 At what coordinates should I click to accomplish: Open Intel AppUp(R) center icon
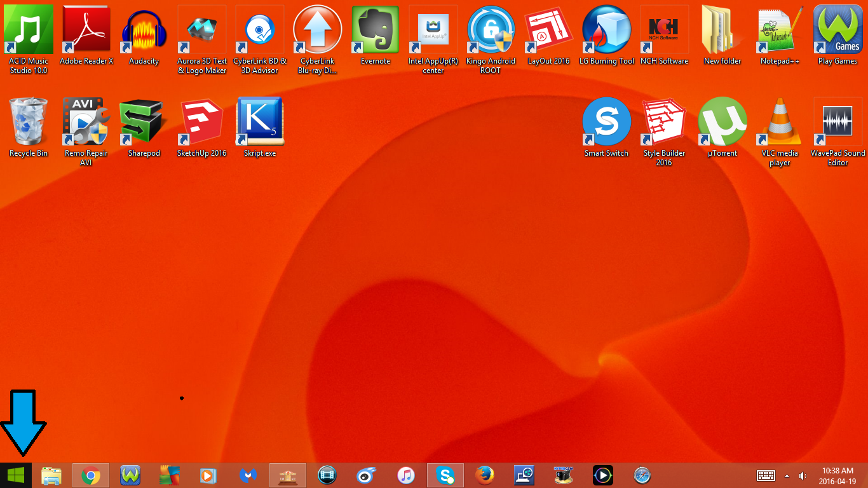(433, 38)
